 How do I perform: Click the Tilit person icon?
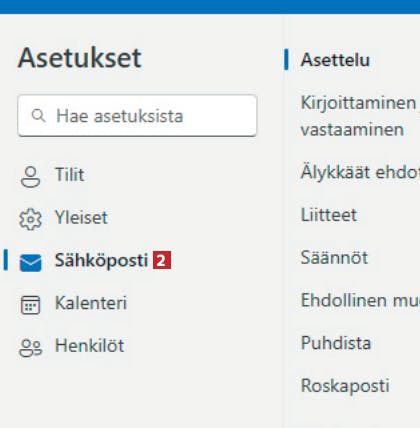(x=30, y=177)
